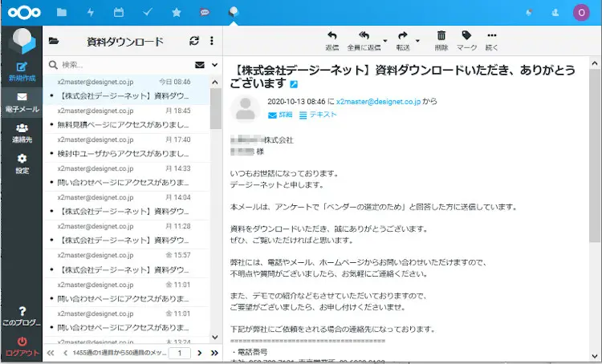Open the マーク tag menu

[x=466, y=41]
